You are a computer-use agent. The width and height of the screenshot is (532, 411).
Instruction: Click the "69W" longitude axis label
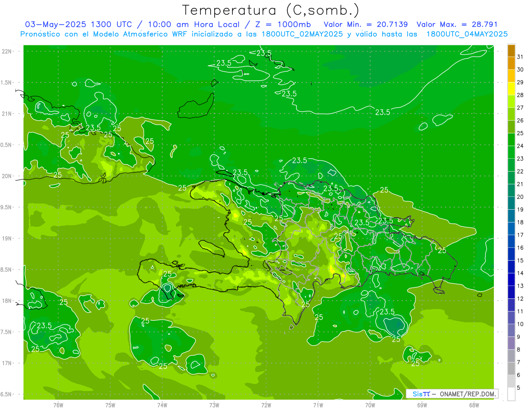[422, 405]
